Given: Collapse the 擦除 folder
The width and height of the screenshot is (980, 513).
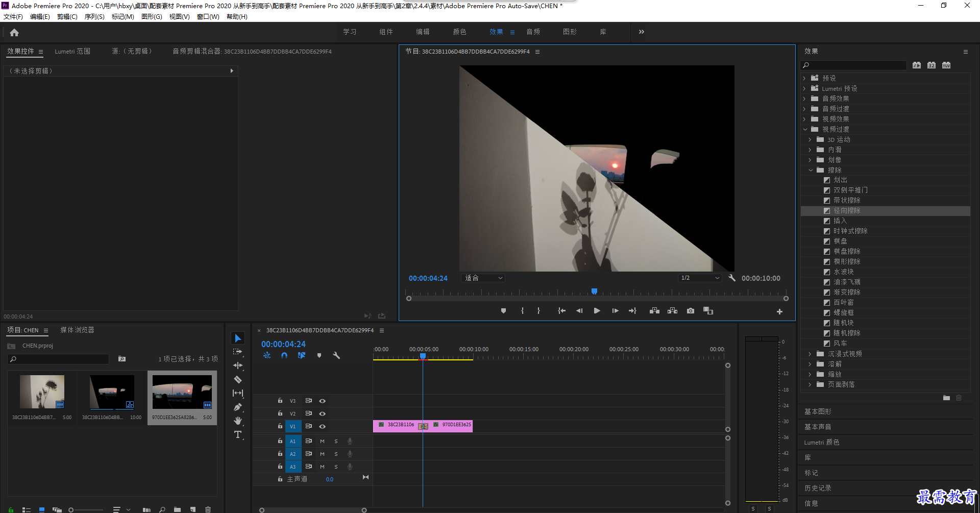Looking at the screenshot, I should coord(810,170).
